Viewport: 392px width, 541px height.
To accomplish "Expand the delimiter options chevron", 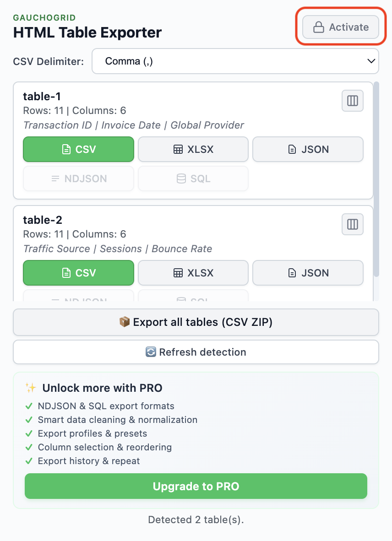I will pos(371,61).
